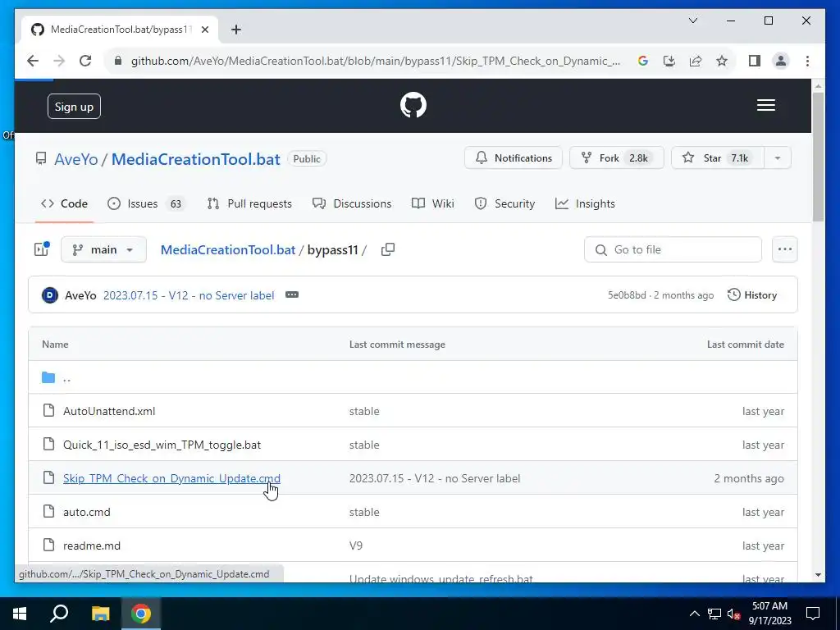Open File Explorer from taskbar
The image size is (840, 630).
coord(100,614)
